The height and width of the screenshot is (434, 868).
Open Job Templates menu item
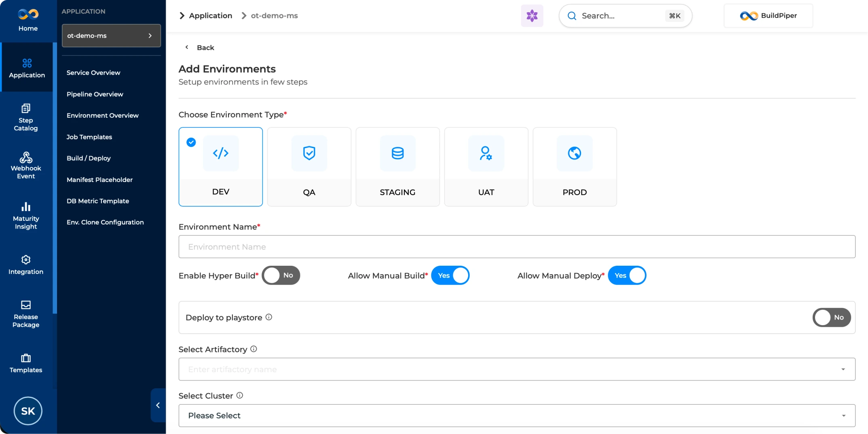pos(89,137)
